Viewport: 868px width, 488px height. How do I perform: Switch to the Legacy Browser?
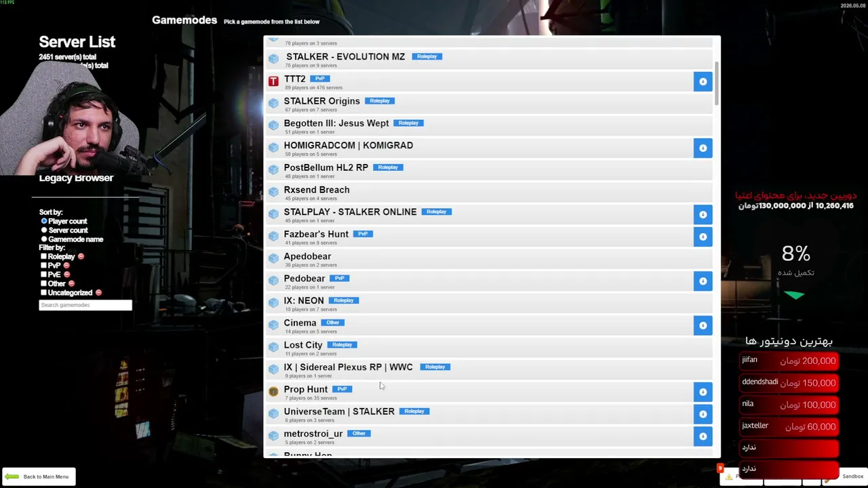click(76, 178)
